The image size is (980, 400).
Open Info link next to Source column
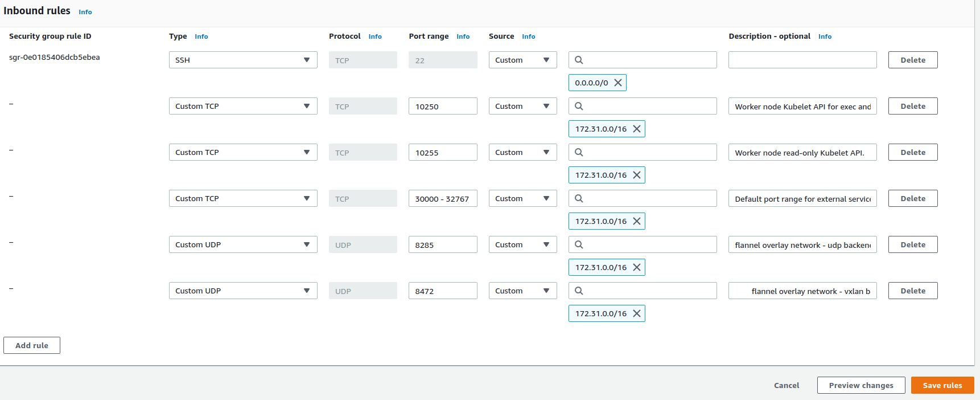pyautogui.click(x=529, y=36)
